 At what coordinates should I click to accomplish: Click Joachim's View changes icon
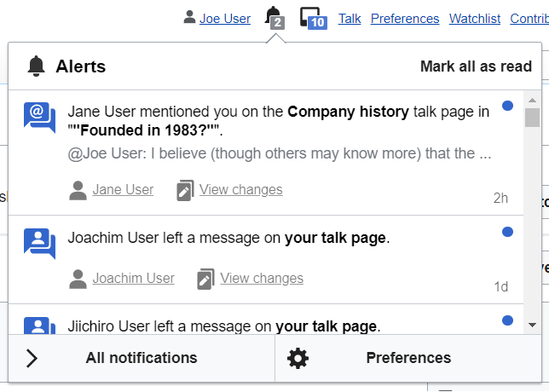coord(205,279)
